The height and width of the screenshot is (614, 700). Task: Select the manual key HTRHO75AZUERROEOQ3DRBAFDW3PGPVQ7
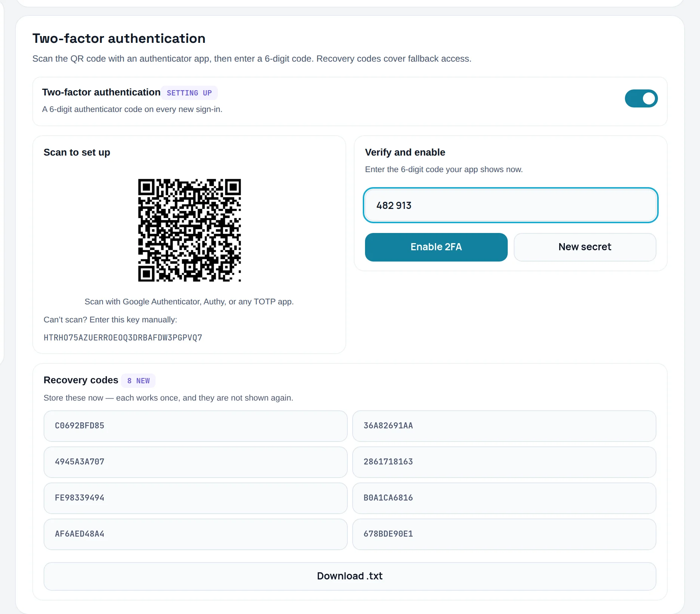pyautogui.click(x=123, y=337)
